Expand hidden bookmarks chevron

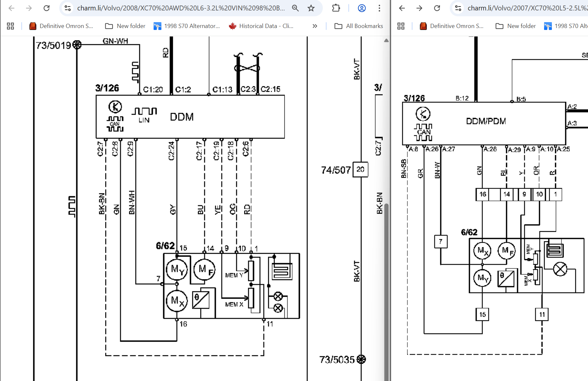[x=315, y=26]
